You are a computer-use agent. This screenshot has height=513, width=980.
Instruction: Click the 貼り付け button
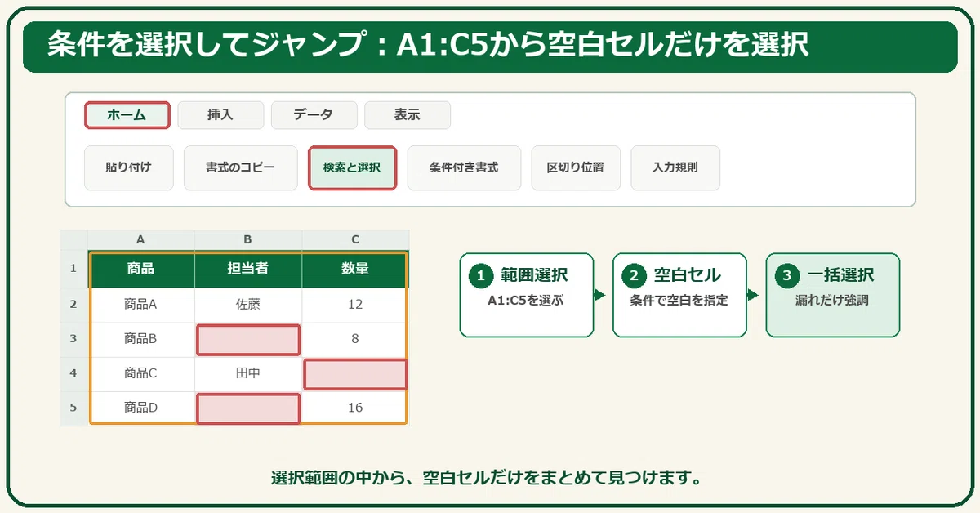129,167
